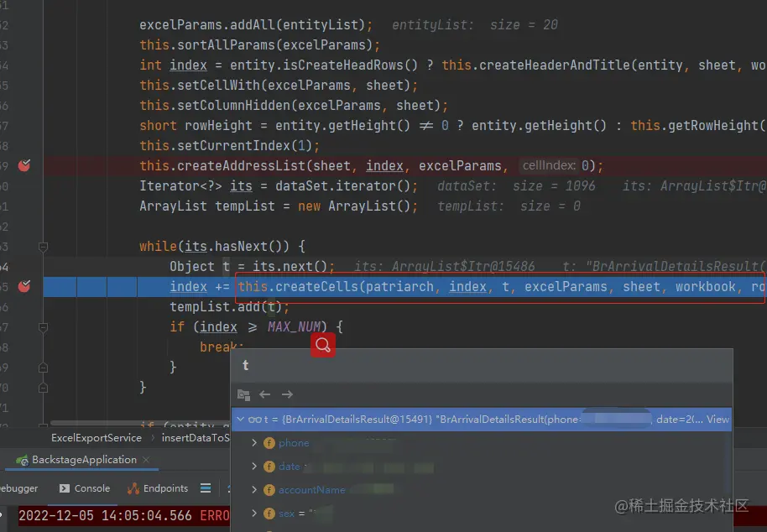Click the date field's orange f icon
767x532 pixels.
[x=269, y=467]
